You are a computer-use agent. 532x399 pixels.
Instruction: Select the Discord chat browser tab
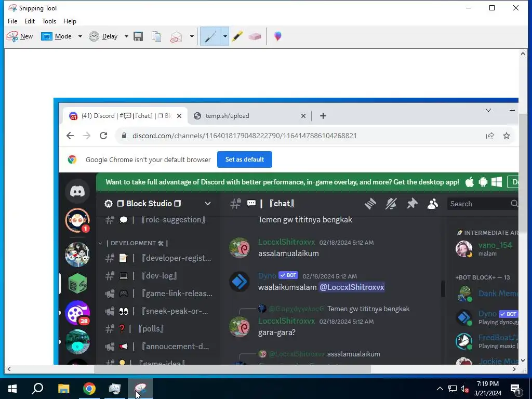pos(125,116)
